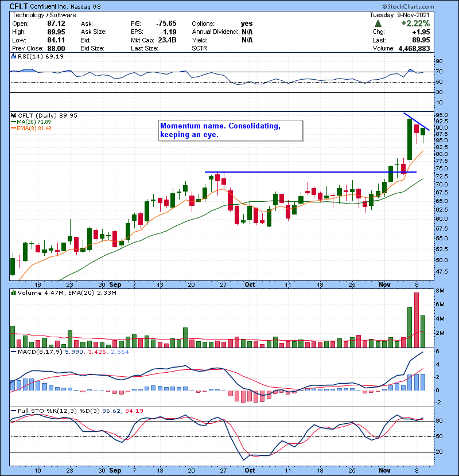This screenshot has height=476, width=459.
Task: Click the Low value 84.11
Action: 56,40
